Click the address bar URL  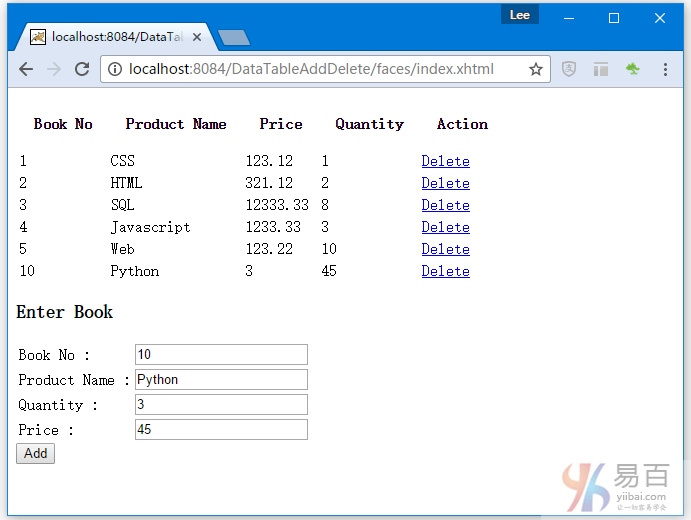(310, 69)
